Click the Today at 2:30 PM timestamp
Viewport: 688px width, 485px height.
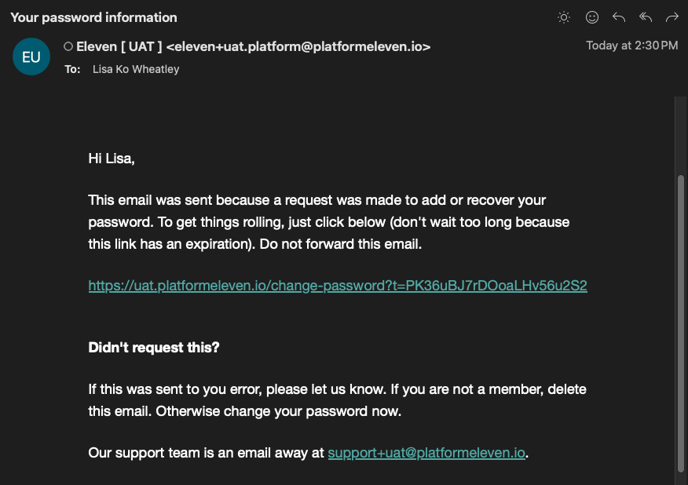(632, 46)
